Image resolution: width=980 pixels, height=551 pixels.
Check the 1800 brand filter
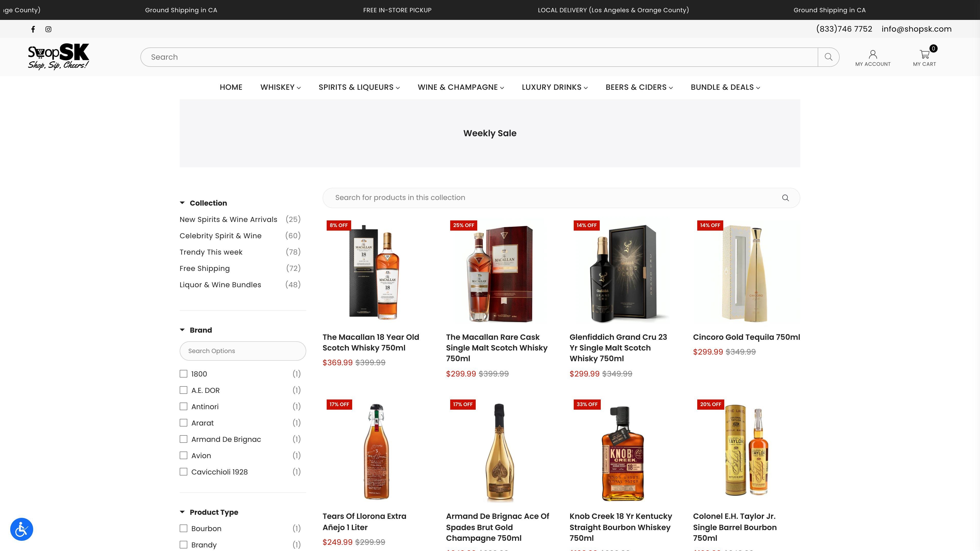point(184,374)
